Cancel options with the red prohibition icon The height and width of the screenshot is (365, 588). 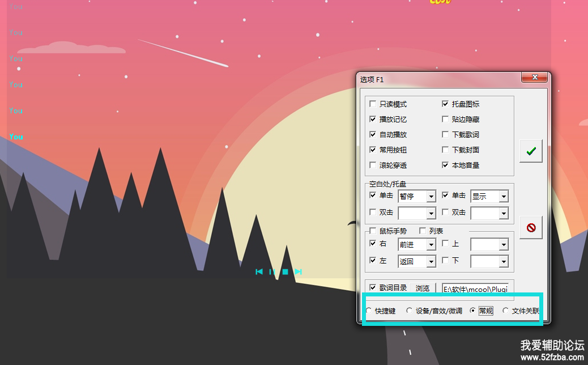point(531,227)
